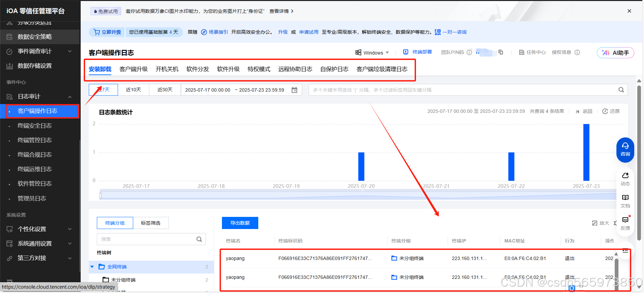Expand 第三方对接 sidebar menu
Viewport: 644px width, 293px height.
pos(40,258)
